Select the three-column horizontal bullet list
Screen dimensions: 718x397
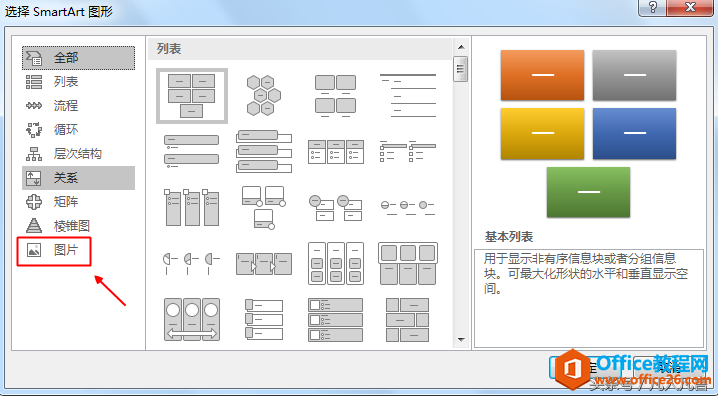tap(335, 151)
